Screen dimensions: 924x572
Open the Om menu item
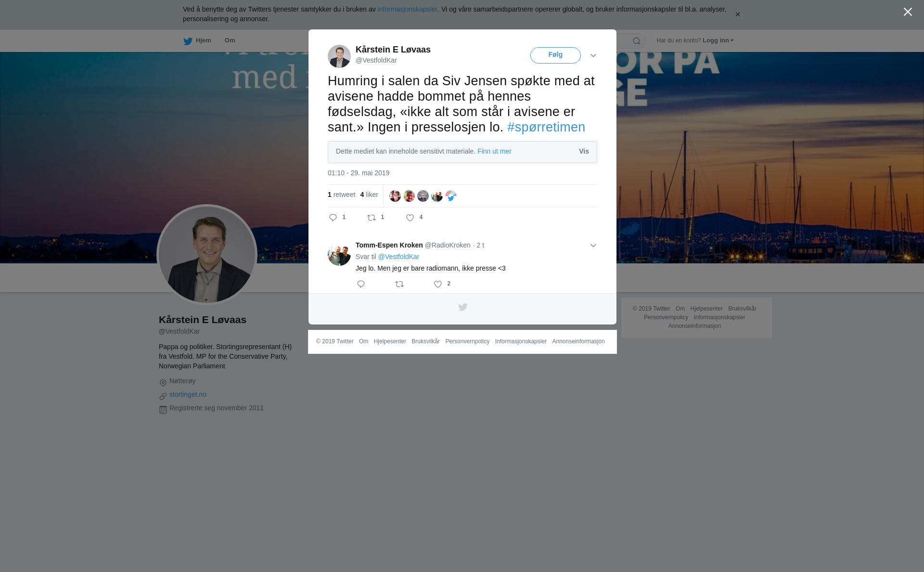(x=230, y=40)
